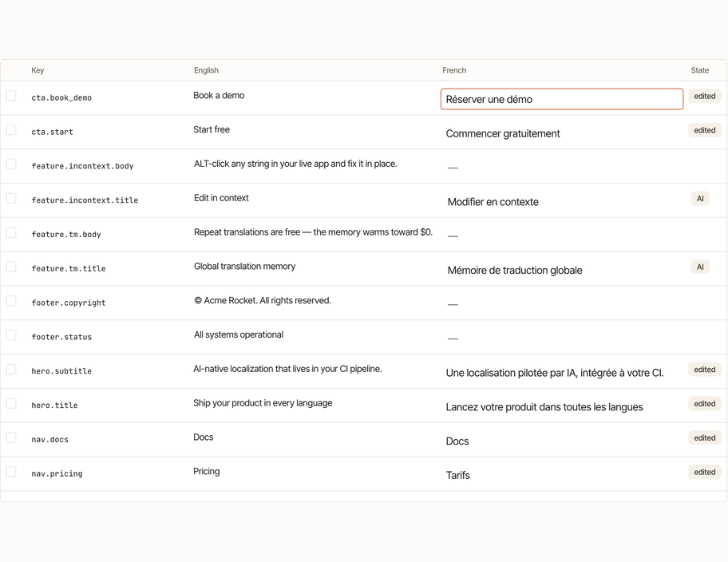Check the cta.start row checkbox

(11, 130)
